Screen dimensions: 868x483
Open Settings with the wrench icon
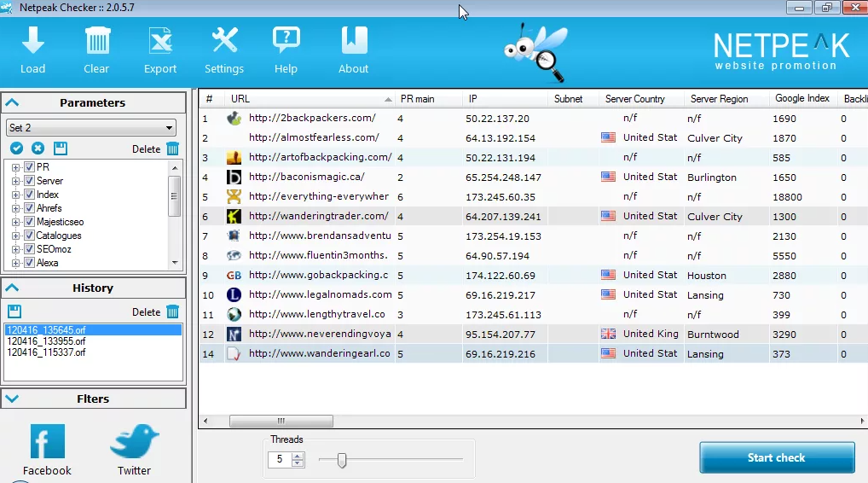click(x=225, y=40)
